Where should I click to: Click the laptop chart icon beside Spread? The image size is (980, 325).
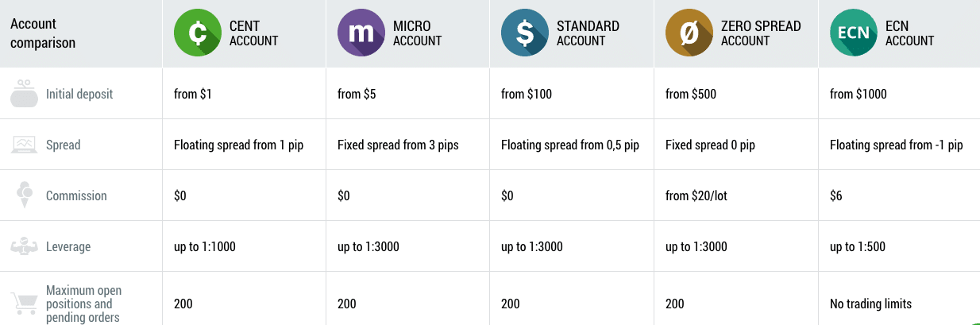click(x=25, y=145)
